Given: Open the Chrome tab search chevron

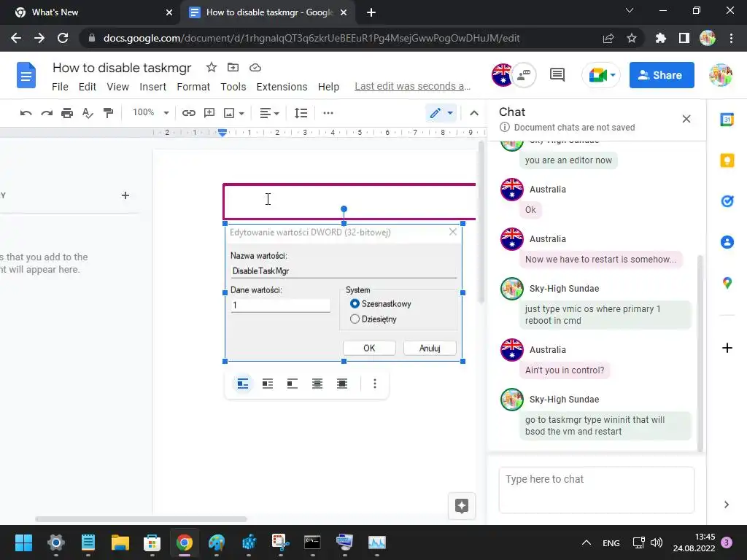Looking at the screenshot, I should coord(630,10).
